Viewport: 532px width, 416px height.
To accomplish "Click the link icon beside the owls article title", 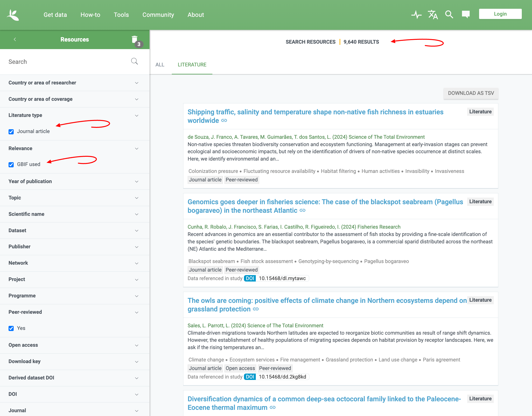I will (x=256, y=309).
